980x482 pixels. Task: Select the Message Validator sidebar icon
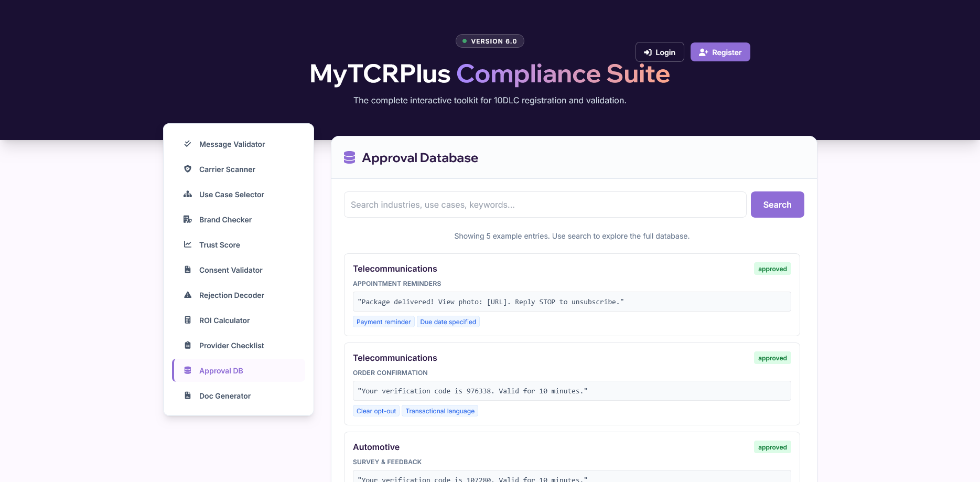click(187, 144)
